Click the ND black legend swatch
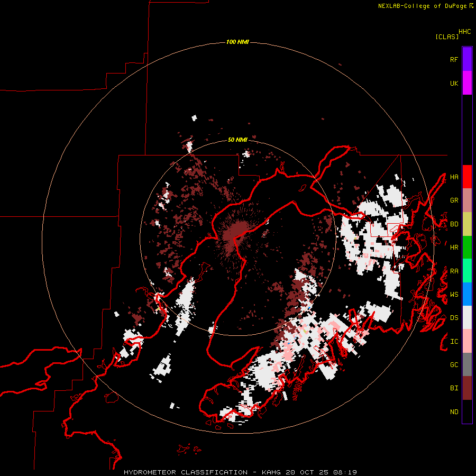Image resolution: width=476 pixels, height=476 pixels. (x=467, y=411)
